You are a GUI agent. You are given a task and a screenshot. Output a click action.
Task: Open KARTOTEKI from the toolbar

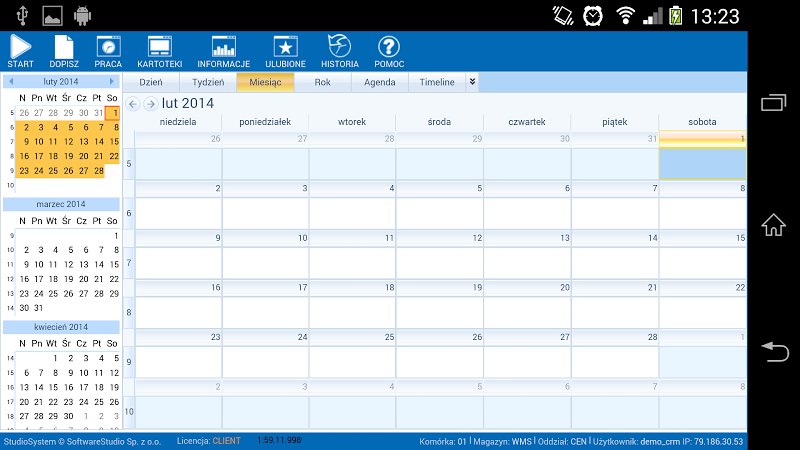click(x=160, y=51)
